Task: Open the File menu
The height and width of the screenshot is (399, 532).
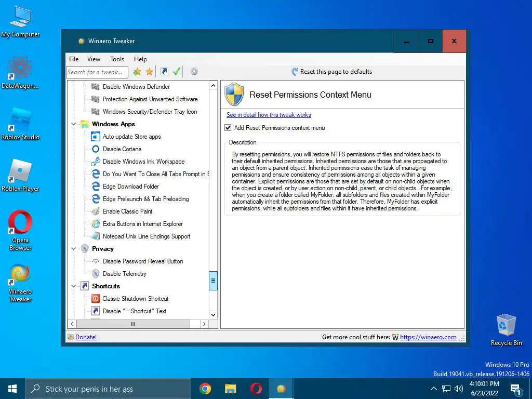Action: [74, 59]
